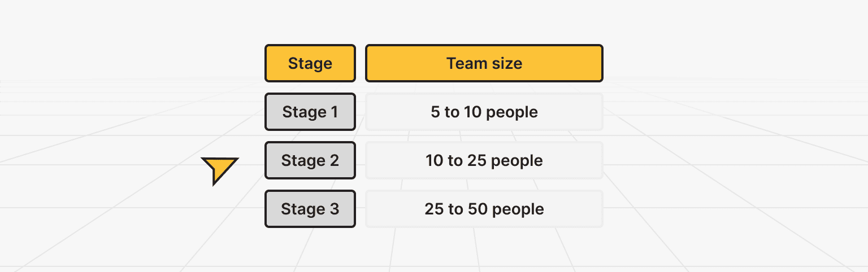The width and height of the screenshot is (868, 272).
Task: Click the 10 to 25 people cell
Action: [x=484, y=160]
